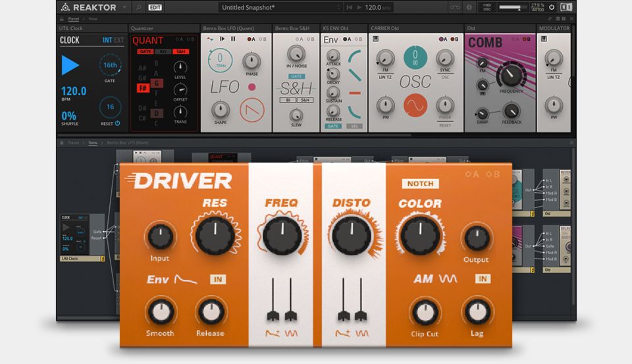Click the search magnifier icon in the toolbar
The image size is (632, 364).
point(138,7)
